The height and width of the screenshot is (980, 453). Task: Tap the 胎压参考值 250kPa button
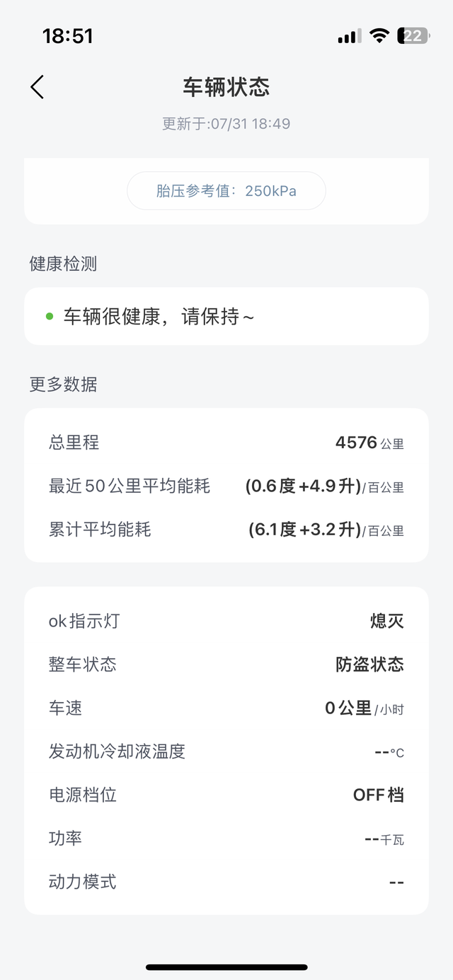coord(226,190)
